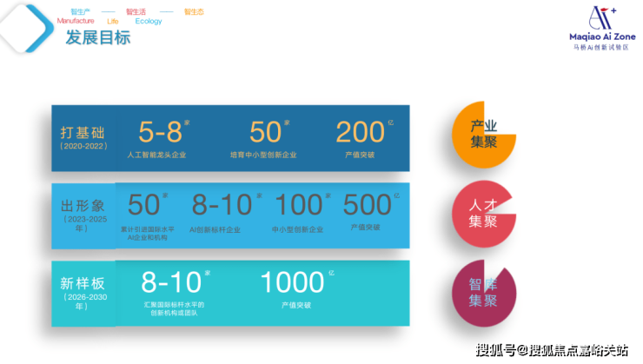Click the blue diamond shape beside 发展目标
This screenshot has width=643, height=364.
coord(27,28)
